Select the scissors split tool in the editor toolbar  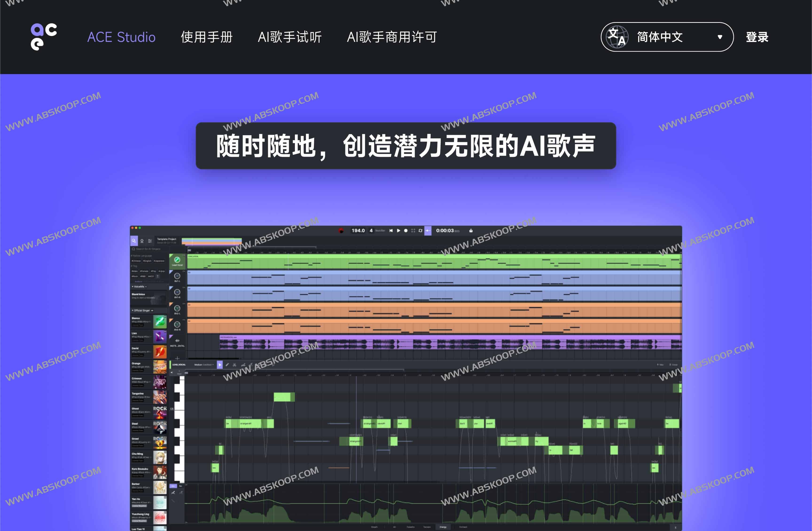pyautogui.click(x=235, y=365)
